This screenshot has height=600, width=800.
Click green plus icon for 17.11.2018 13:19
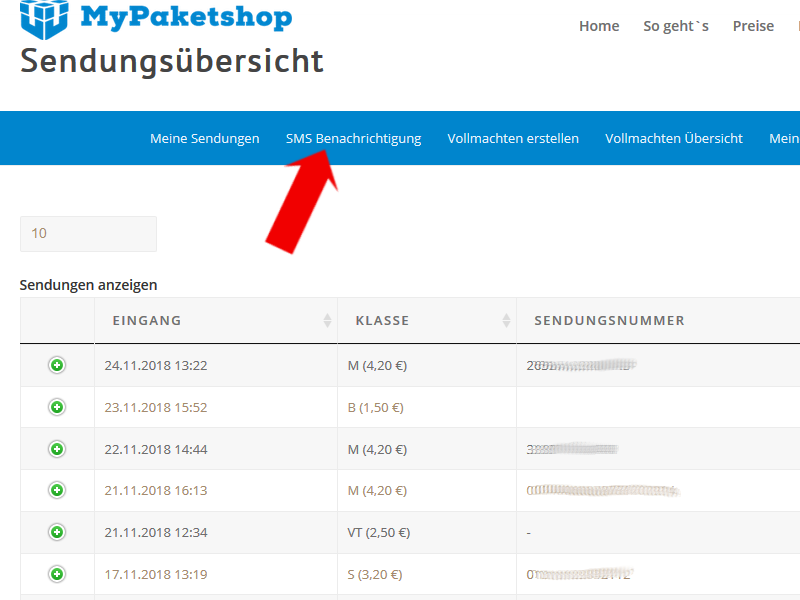point(57,574)
